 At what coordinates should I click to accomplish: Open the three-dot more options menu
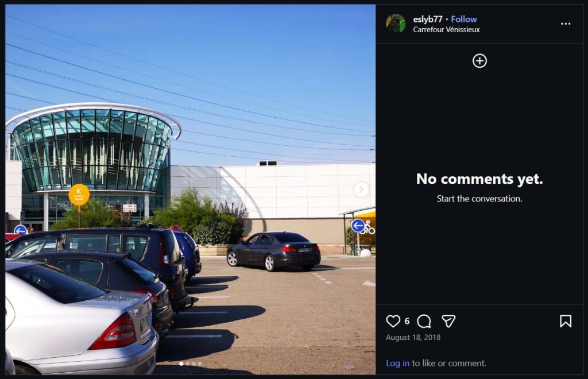566,24
